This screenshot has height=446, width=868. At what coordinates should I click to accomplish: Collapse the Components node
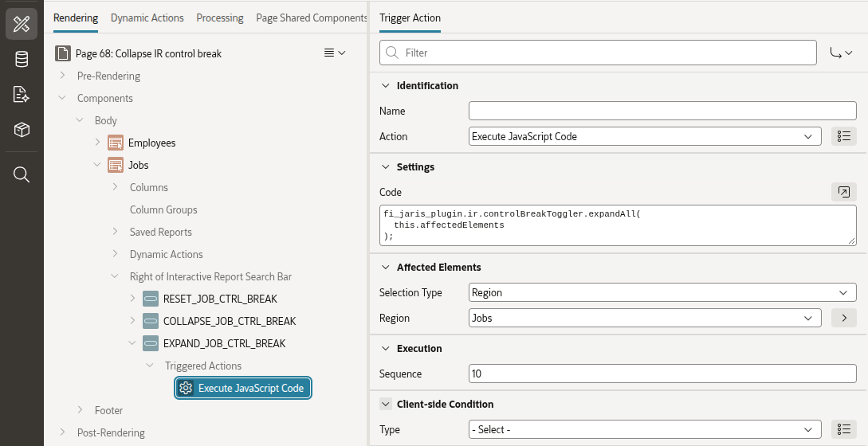point(62,98)
